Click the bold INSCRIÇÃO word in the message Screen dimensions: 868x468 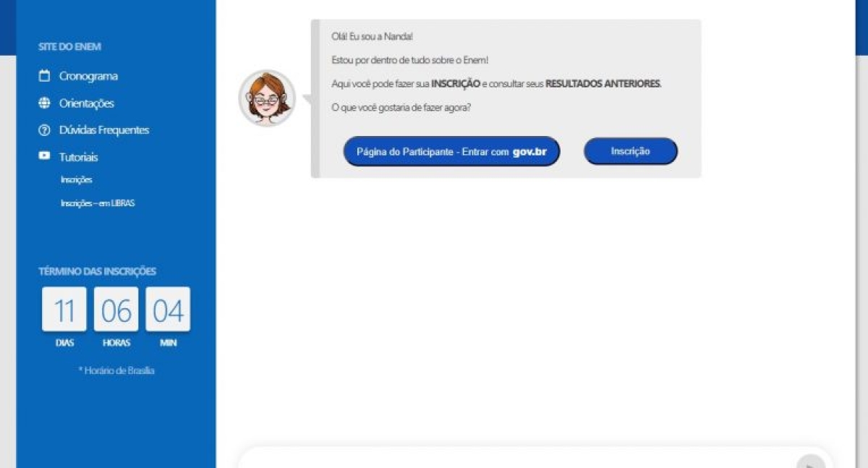456,84
